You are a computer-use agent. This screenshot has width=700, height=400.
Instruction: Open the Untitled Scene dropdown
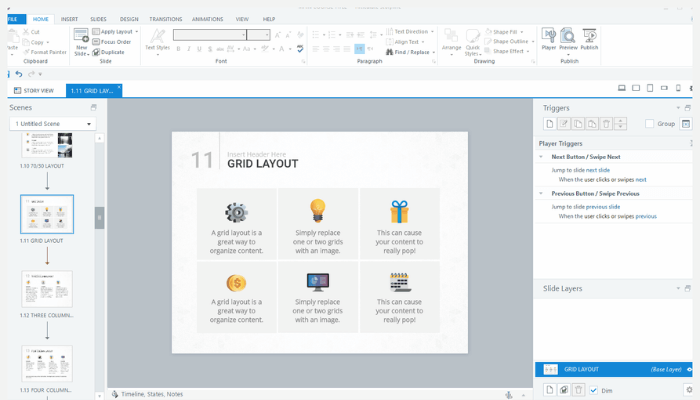[53, 124]
